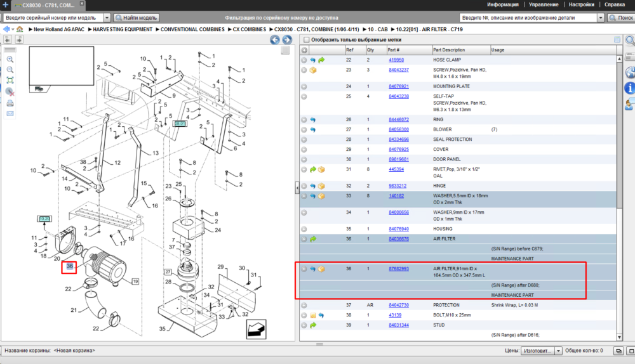Go to HARVESTING EQUIPMENT breadcrumb
Screen dimensions: 635x364
(123, 29)
